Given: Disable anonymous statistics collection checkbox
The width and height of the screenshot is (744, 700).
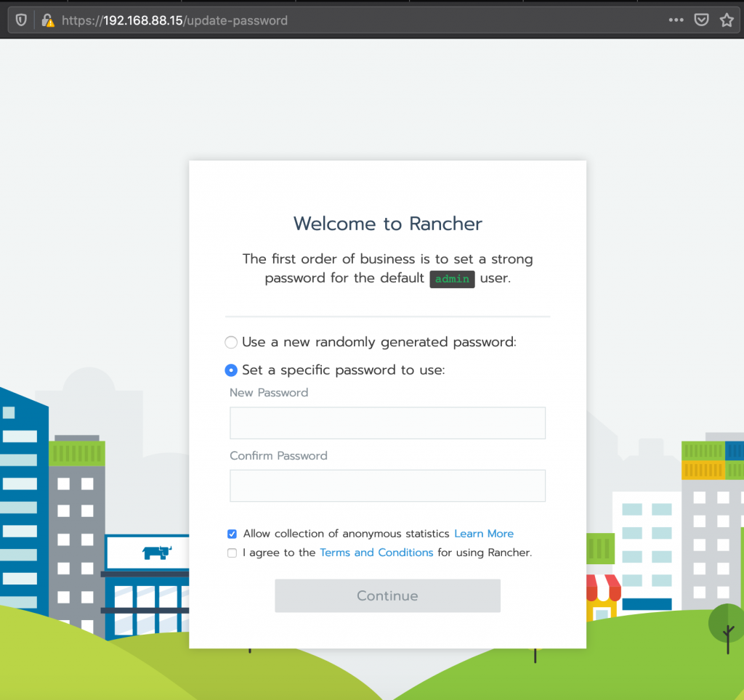Looking at the screenshot, I should [232, 534].
